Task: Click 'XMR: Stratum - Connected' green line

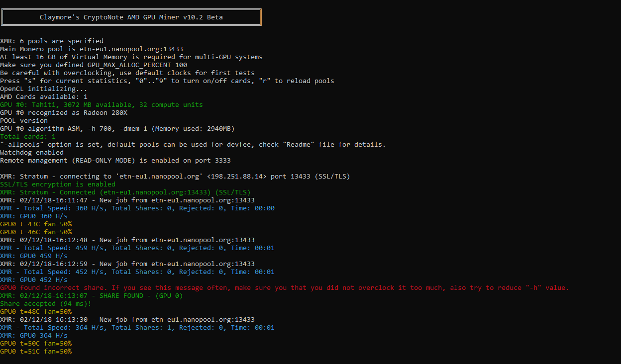Action: (125, 192)
